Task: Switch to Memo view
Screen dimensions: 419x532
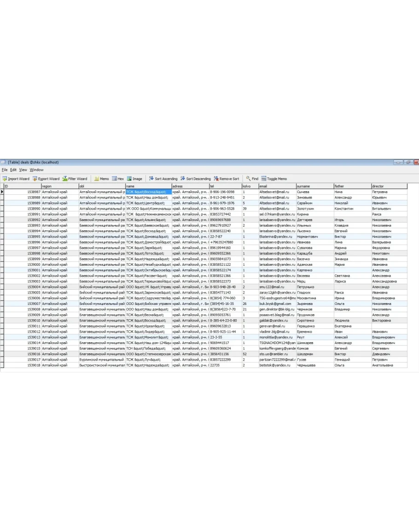Action: (102, 179)
